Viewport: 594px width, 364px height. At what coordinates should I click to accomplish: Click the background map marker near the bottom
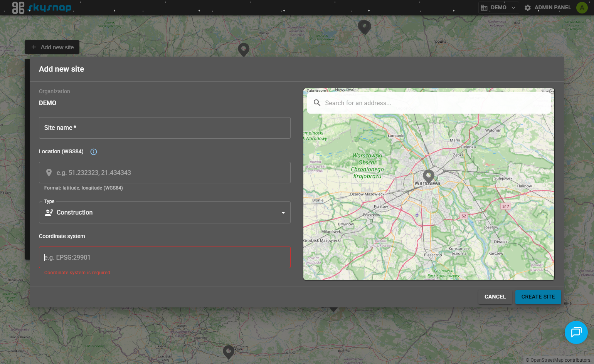[229, 352]
